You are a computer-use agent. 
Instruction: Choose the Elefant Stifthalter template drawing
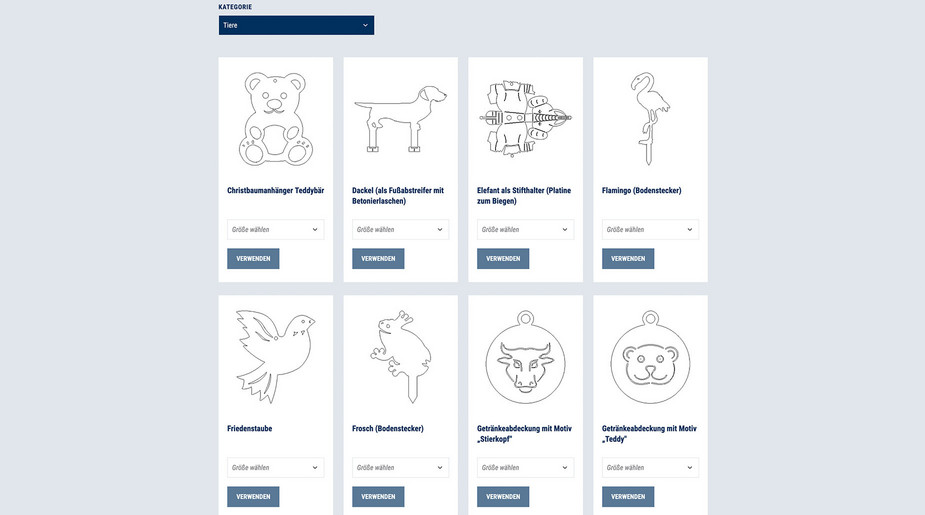click(525, 119)
